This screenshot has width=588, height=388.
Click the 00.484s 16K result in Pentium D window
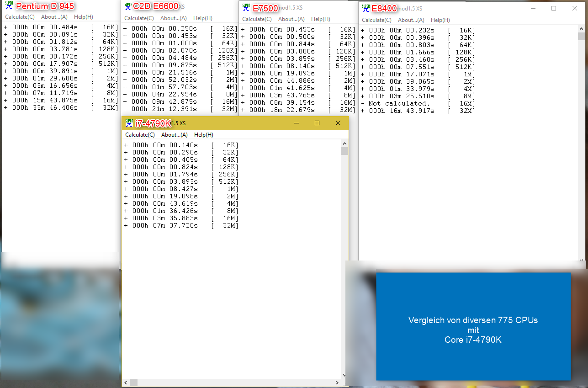point(61,27)
